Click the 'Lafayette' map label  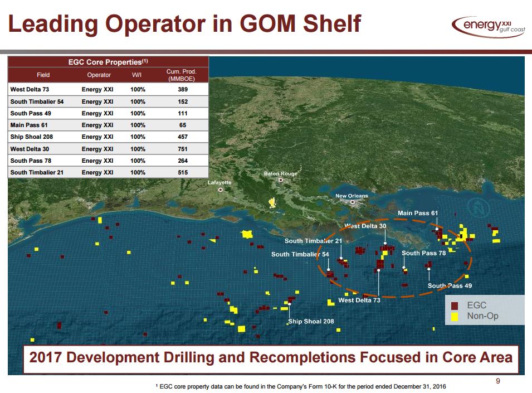219,183
